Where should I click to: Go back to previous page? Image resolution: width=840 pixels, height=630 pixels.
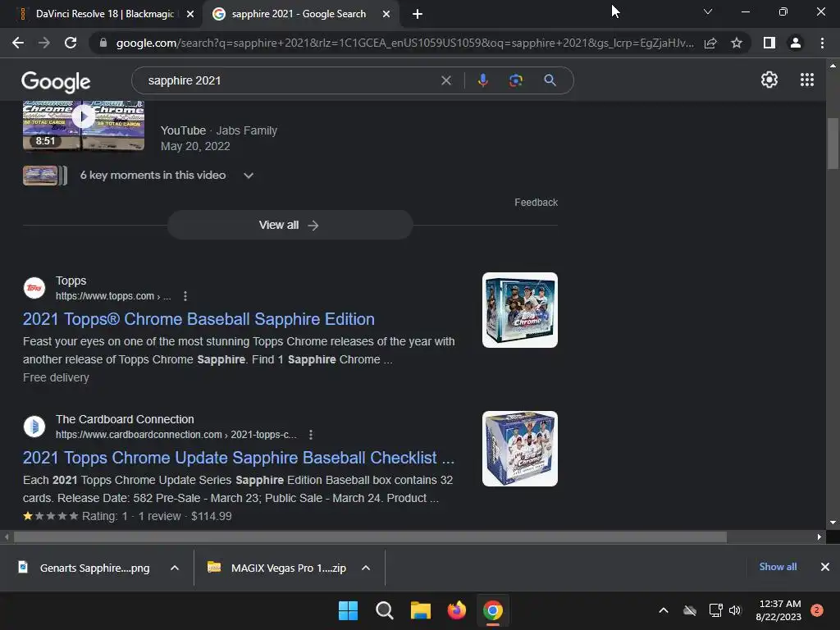pyautogui.click(x=18, y=43)
